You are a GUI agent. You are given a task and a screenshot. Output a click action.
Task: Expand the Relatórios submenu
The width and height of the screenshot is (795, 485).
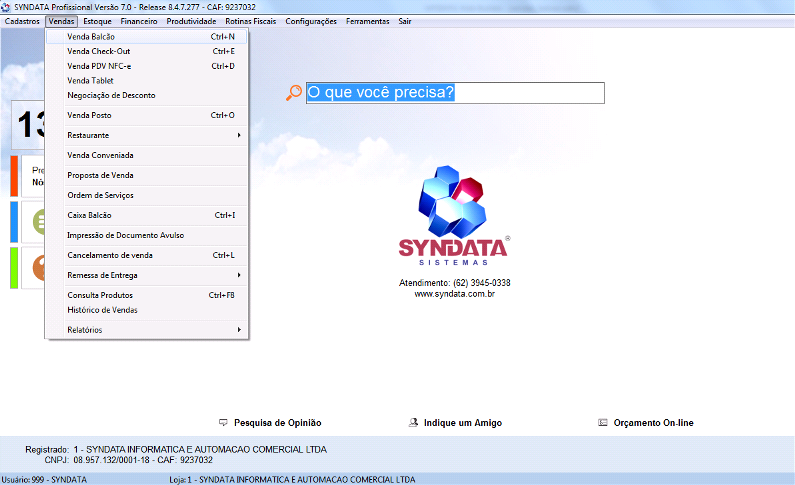point(147,330)
